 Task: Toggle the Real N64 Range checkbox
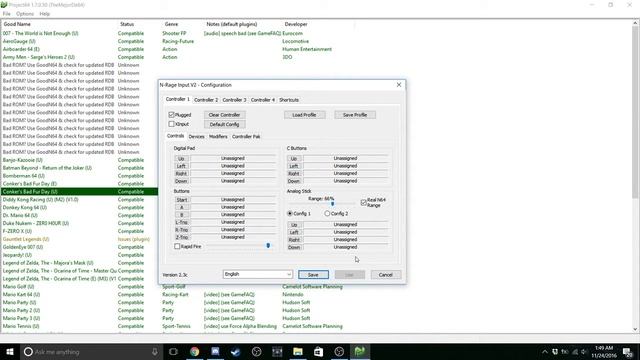click(364, 202)
